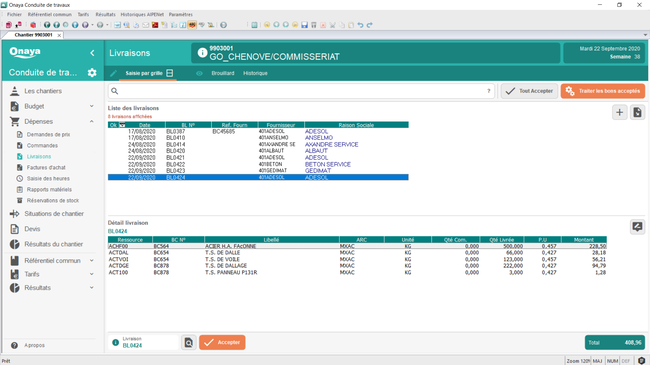The width and height of the screenshot is (650, 365).
Task: Open the ANSELMO supplier link
Action: pos(319,138)
